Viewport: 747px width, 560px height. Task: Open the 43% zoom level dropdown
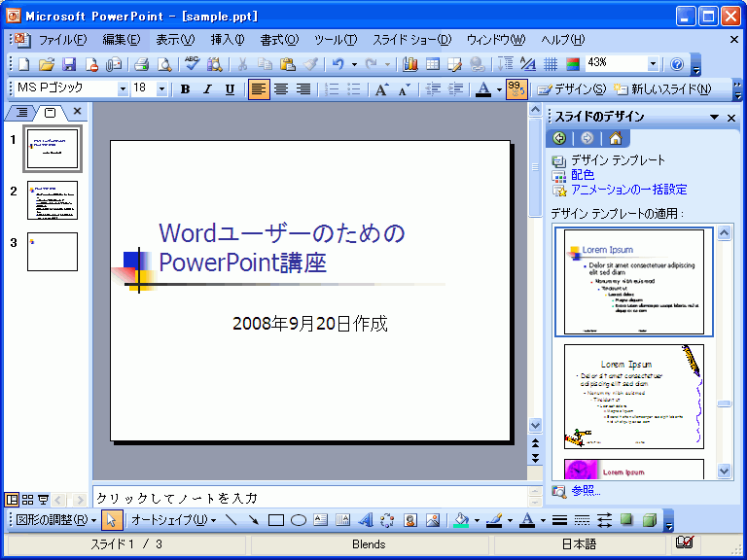(x=653, y=64)
